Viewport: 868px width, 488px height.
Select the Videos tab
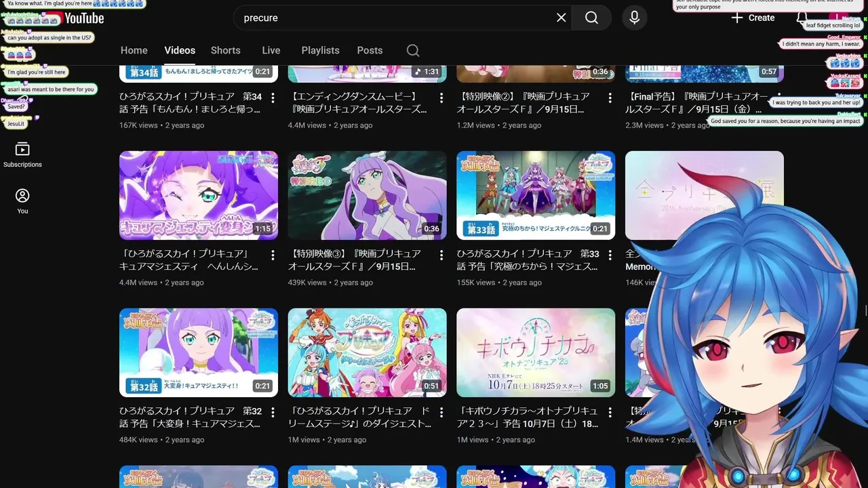pos(180,50)
